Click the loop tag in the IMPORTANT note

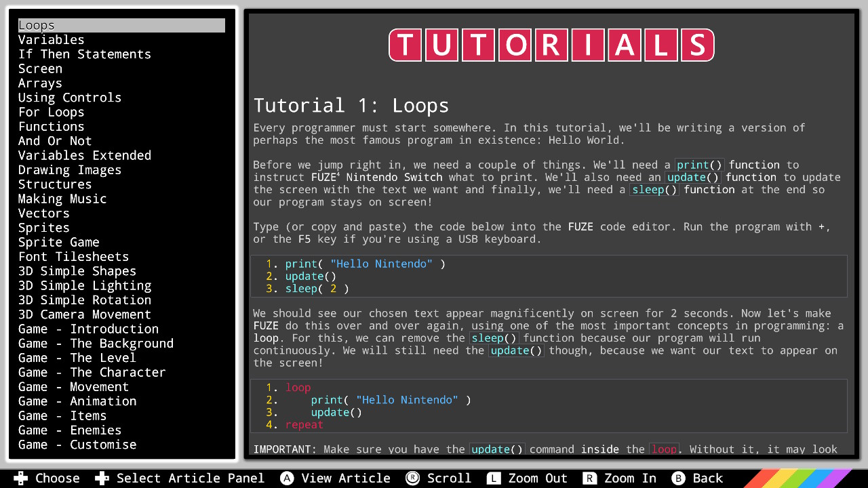pos(665,449)
